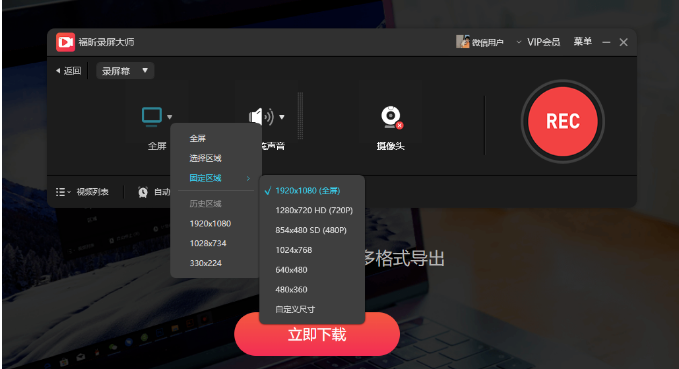Click the 历史区域 header text
The width and height of the screenshot is (679, 369).
point(205,204)
